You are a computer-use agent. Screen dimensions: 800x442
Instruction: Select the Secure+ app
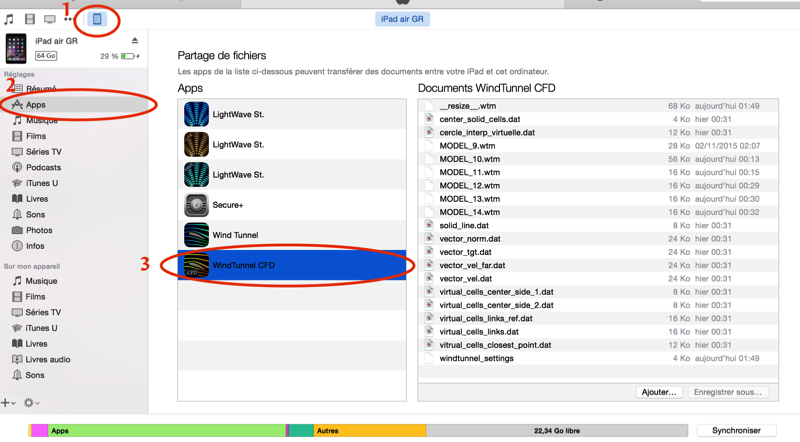pyautogui.click(x=292, y=205)
